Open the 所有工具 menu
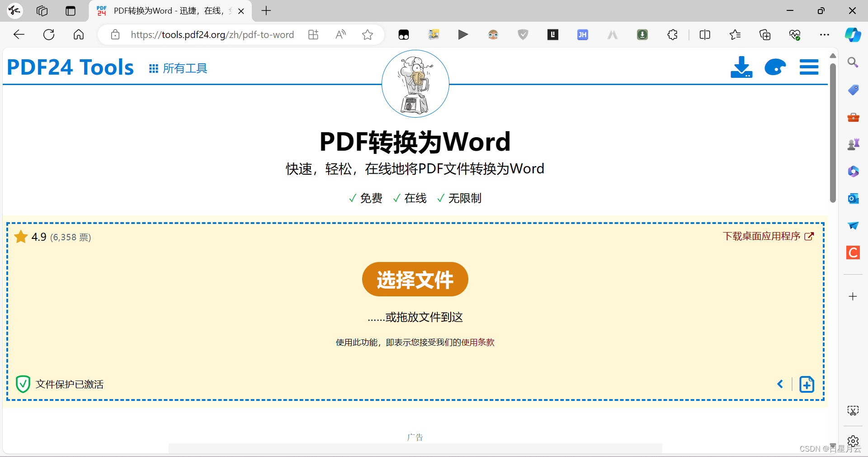This screenshot has height=457, width=868. 178,68
